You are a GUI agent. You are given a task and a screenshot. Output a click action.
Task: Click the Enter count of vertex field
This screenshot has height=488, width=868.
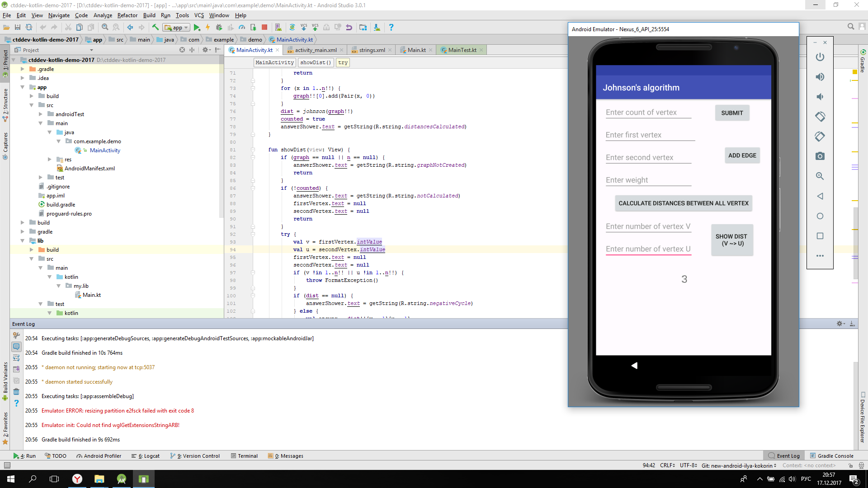648,113
